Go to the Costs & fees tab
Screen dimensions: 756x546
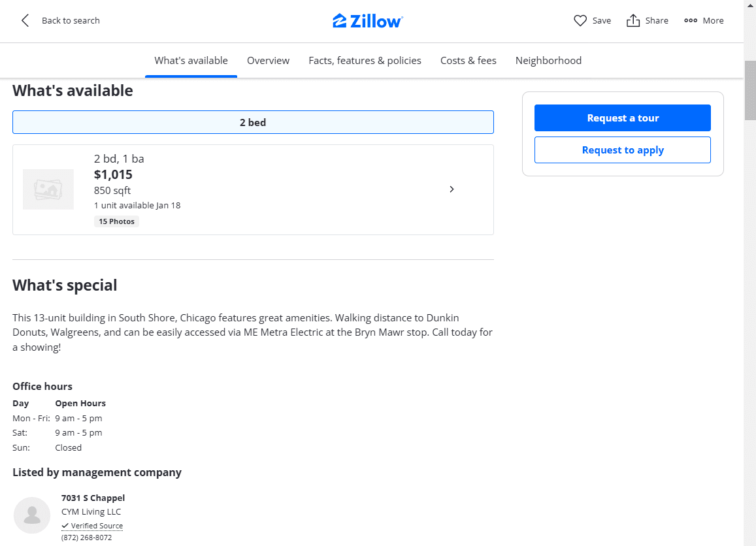(x=468, y=61)
